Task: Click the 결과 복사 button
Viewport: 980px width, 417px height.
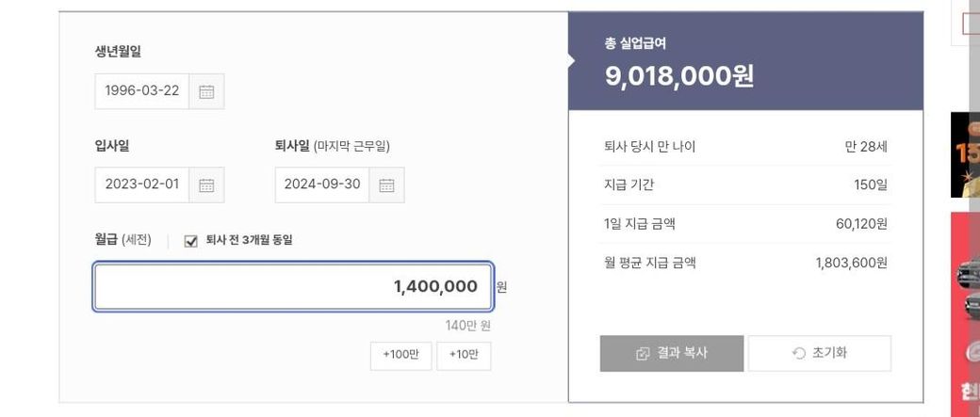Action: [671, 354]
